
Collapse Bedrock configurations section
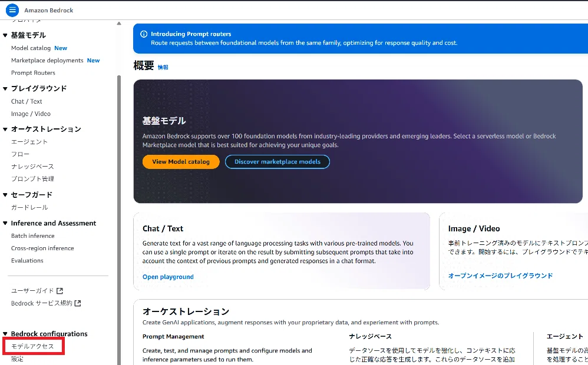pyautogui.click(x=5, y=334)
